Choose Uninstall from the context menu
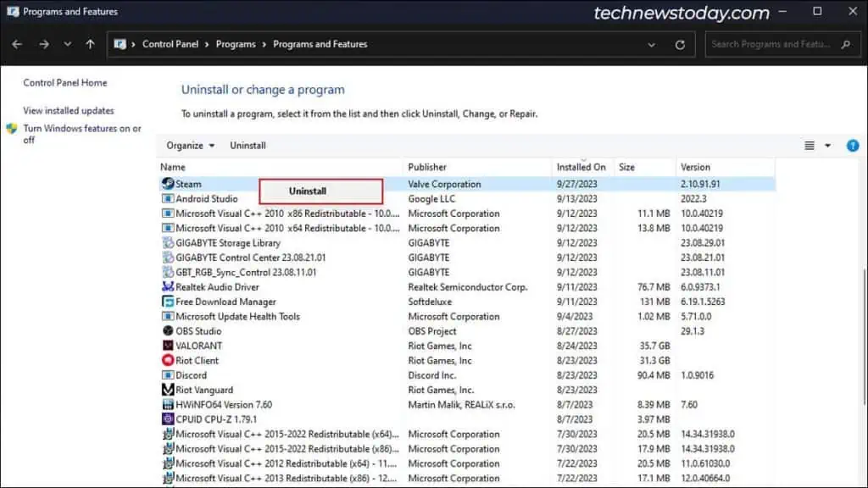The height and width of the screenshot is (488, 868). 320,191
